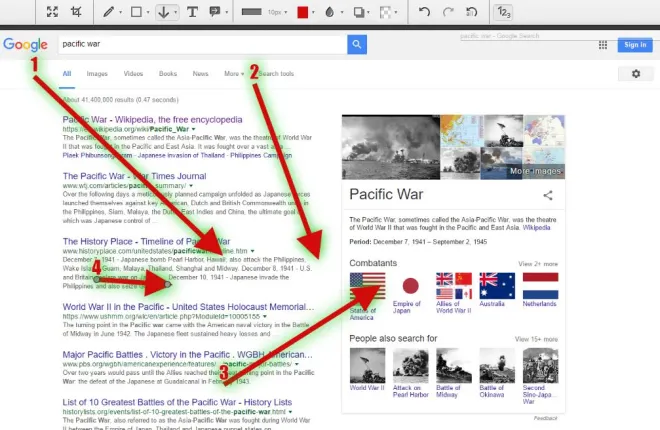This screenshot has height=430, width=660.
Task: Click the red color swatch
Action: 302,12
